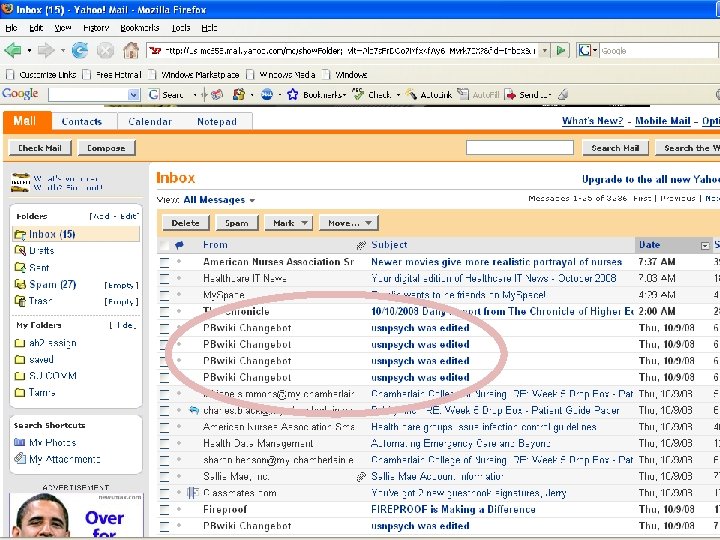
Task: Switch to the Notepad tab
Action: pos(217,122)
